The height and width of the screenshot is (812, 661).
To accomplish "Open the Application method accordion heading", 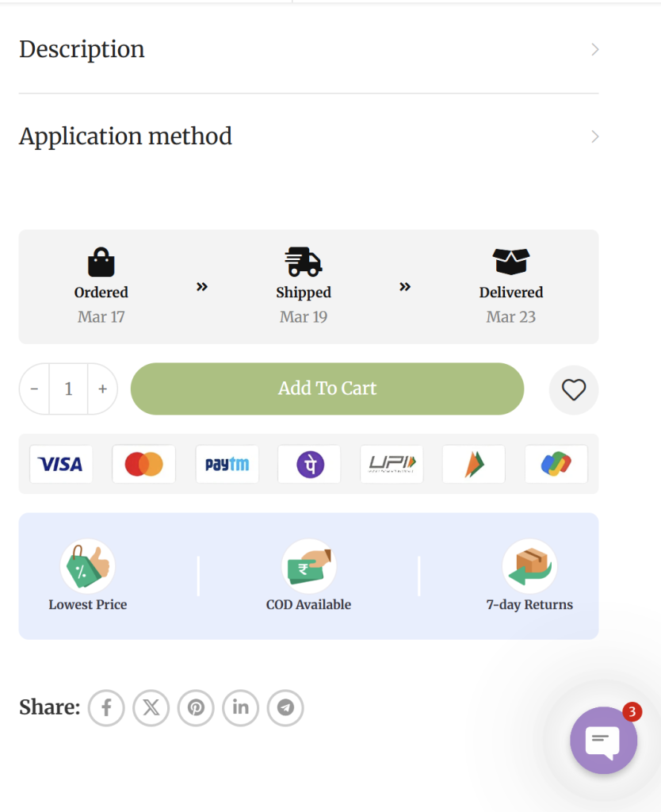I will (125, 136).
